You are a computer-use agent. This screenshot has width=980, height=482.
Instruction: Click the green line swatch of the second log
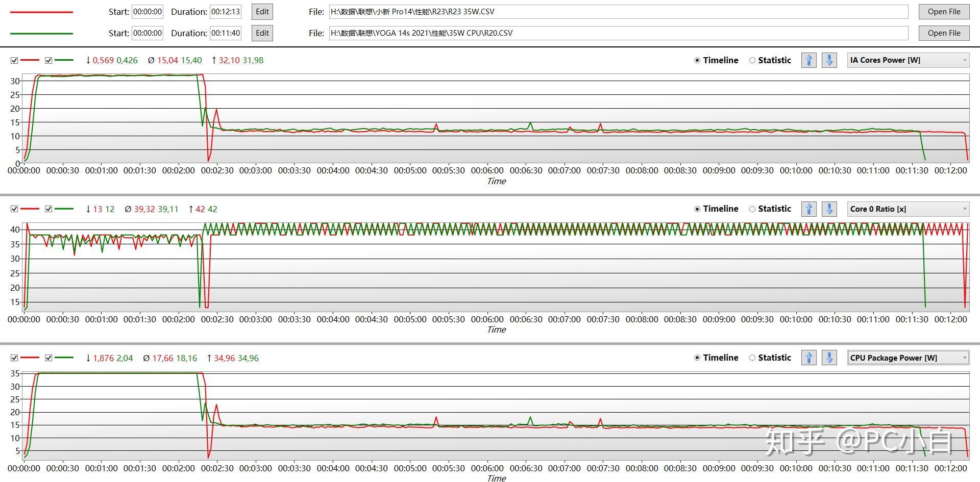pos(41,34)
